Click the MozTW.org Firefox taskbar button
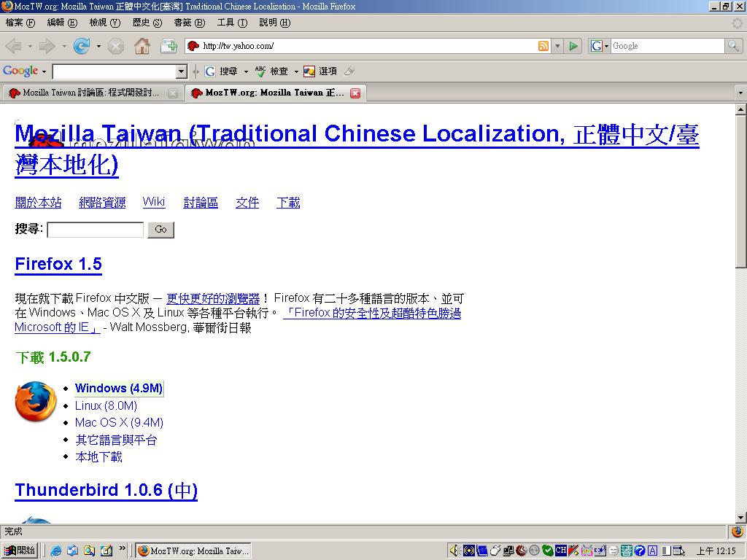The width and height of the screenshot is (747, 560). (x=193, y=551)
